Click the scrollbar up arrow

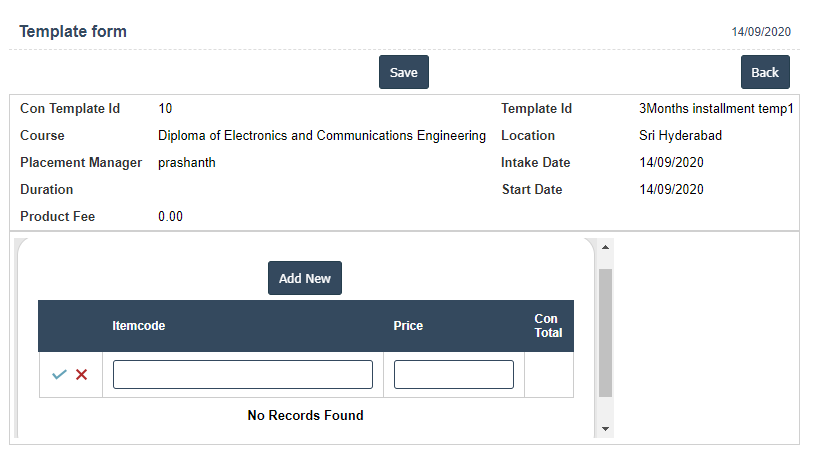tap(605, 247)
